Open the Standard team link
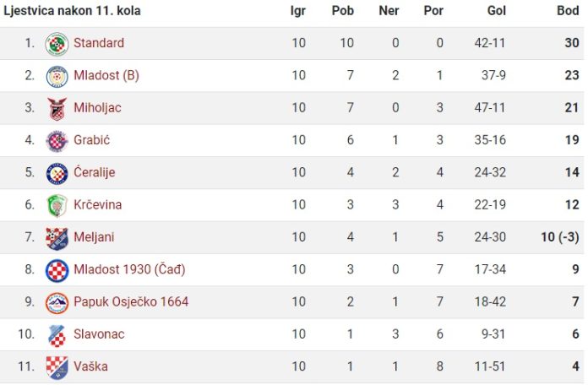588x385 pixels. pyautogui.click(x=99, y=43)
